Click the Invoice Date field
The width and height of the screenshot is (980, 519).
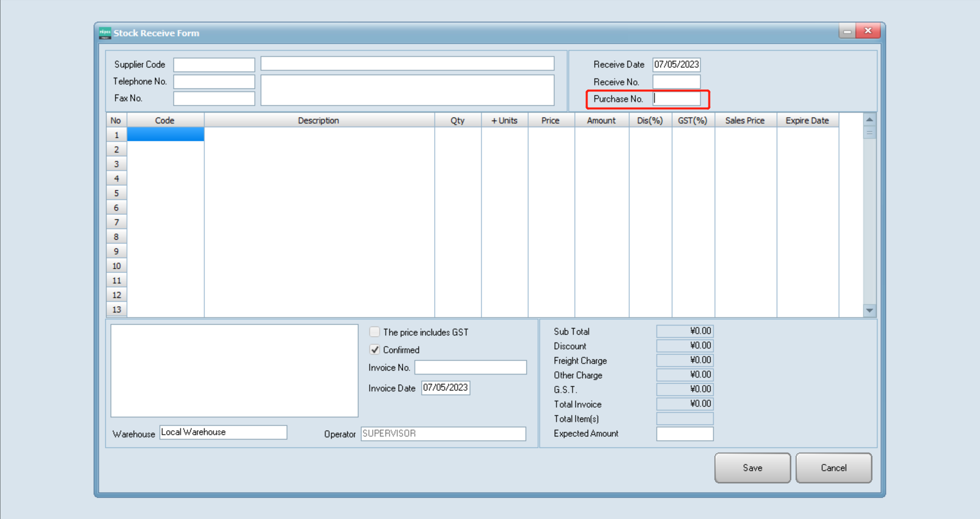tap(445, 388)
